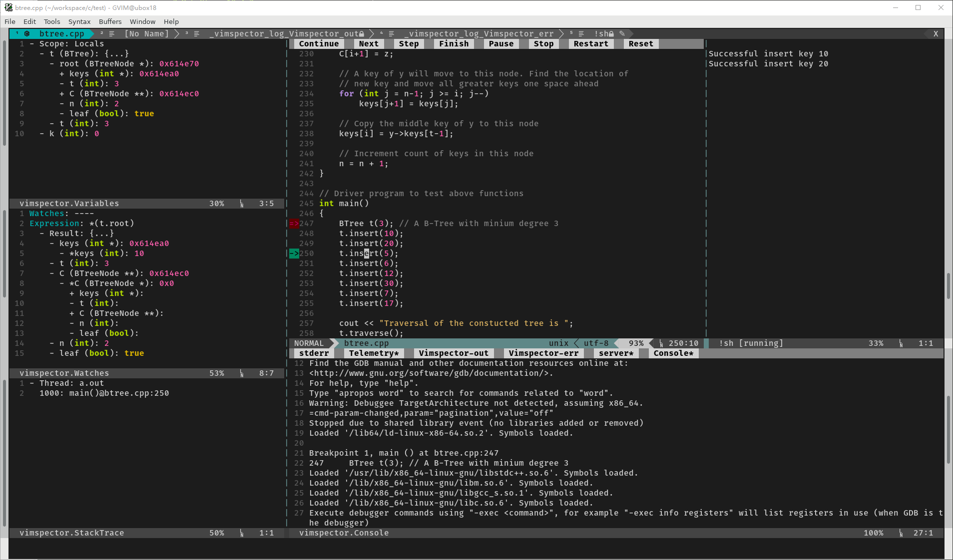Open the Help menu

coord(171,21)
